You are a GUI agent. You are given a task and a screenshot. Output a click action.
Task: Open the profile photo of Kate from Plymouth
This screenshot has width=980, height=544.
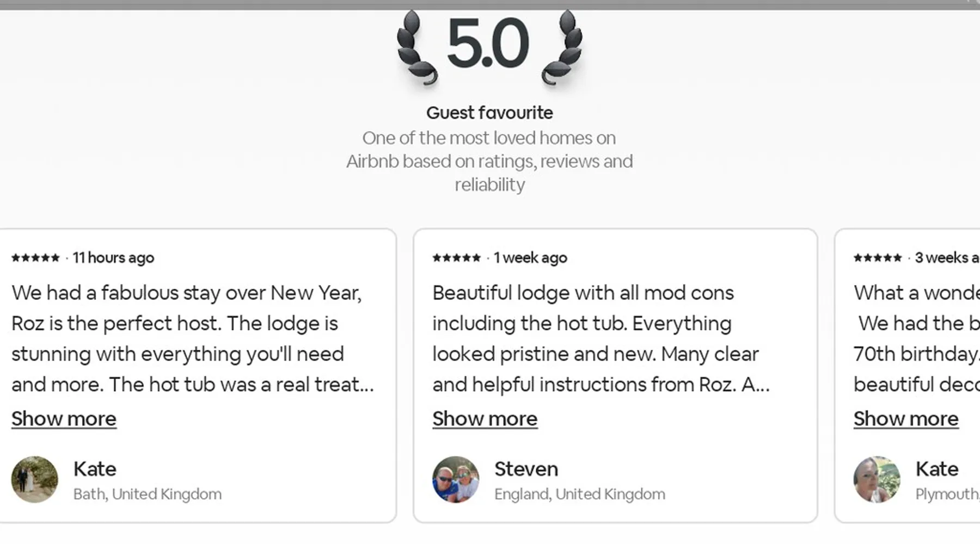[877, 479]
